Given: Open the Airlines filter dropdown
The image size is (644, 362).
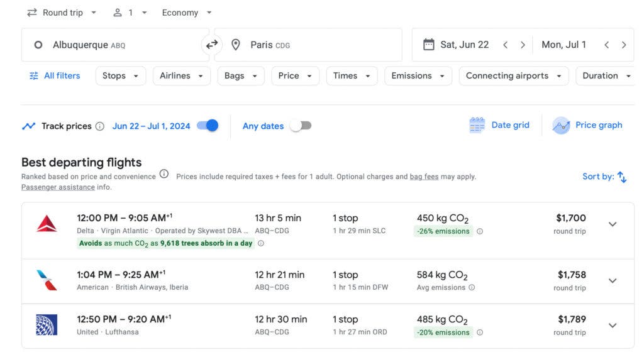Looking at the screenshot, I should pos(181,75).
